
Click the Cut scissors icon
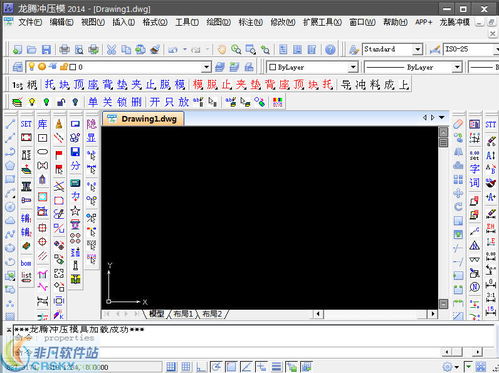(x=111, y=50)
